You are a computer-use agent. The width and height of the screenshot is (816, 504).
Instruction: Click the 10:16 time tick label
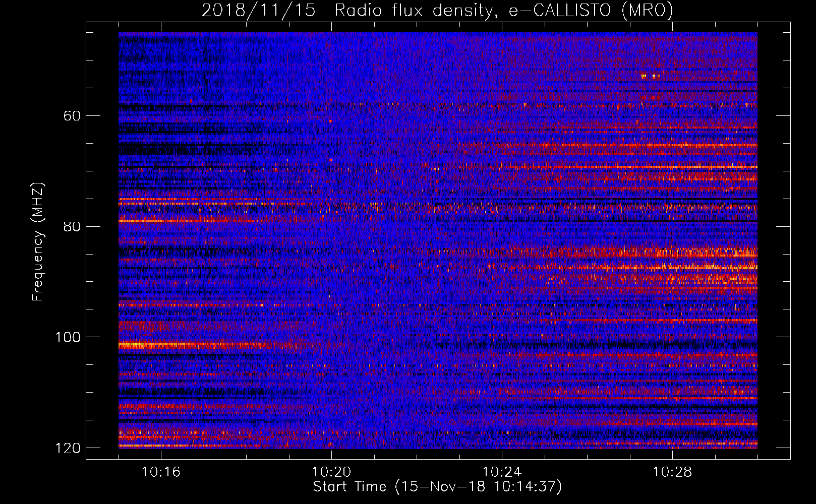pos(161,472)
